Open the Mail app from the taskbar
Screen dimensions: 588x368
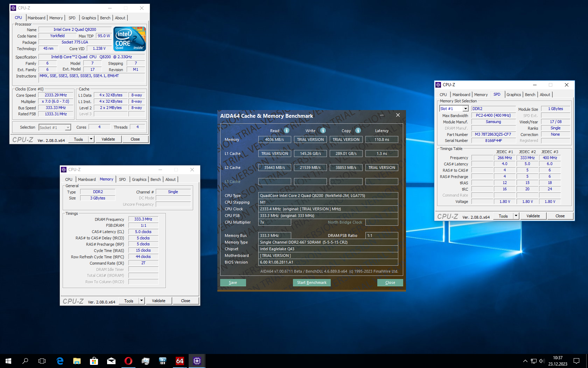(x=111, y=361)
